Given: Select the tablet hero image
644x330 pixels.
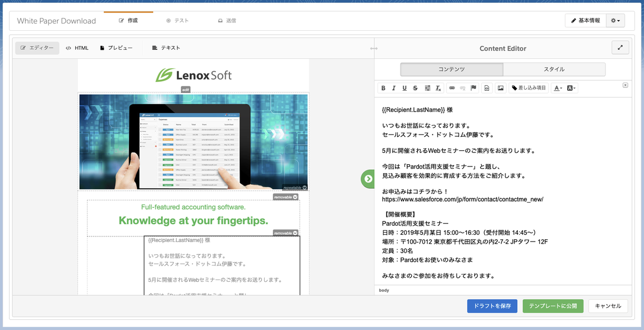Looking at the screenshot, I should [194, 142].
